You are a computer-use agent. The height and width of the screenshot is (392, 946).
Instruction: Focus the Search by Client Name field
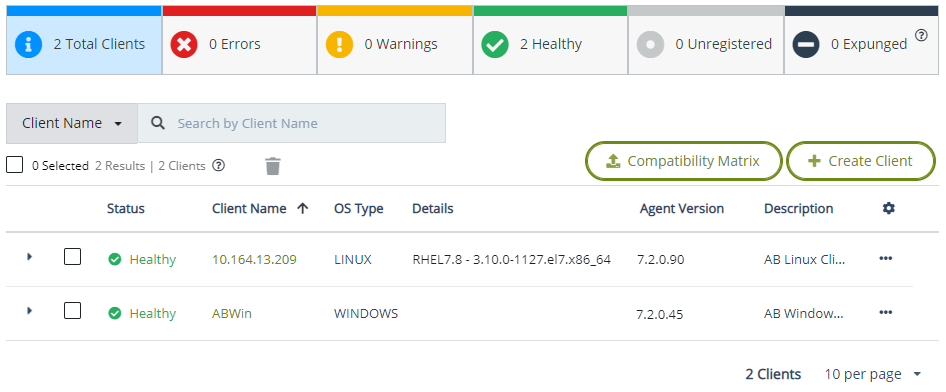(x=291, y=123)
